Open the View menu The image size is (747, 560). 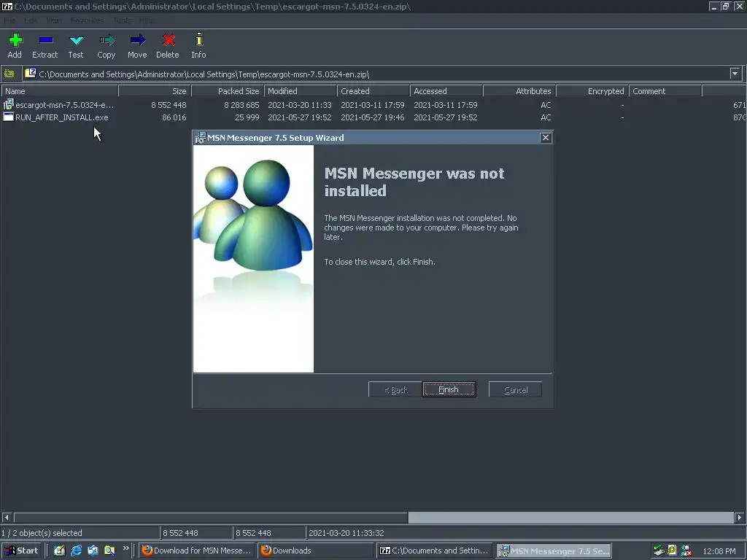coord(54,20)
